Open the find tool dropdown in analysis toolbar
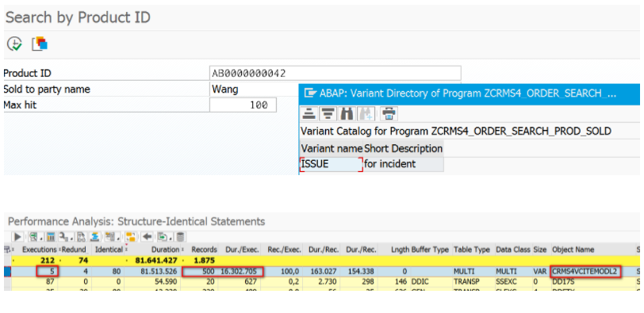 [66, 237]
